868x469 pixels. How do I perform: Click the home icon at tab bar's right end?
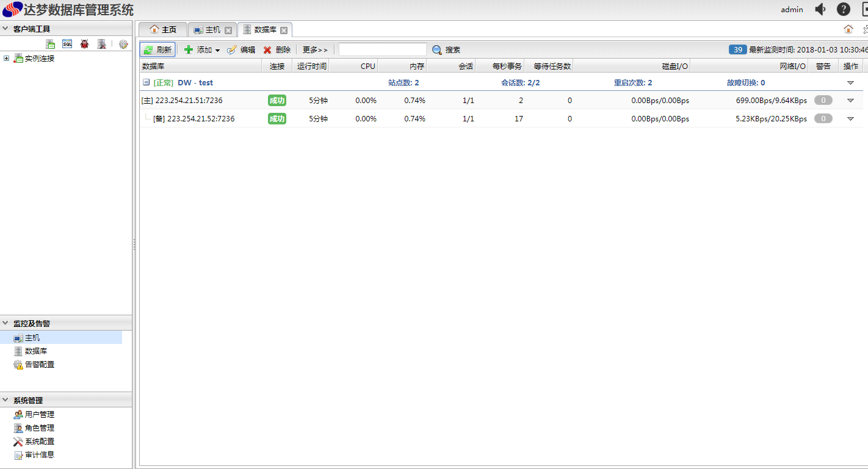click(x=848, y=29)
